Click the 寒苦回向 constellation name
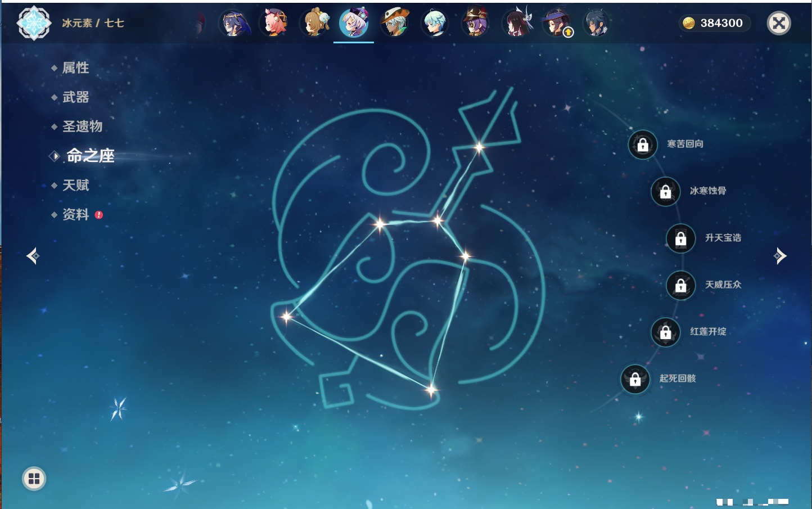The width and height of the screenshot is (812, 509). pos(685,144)
